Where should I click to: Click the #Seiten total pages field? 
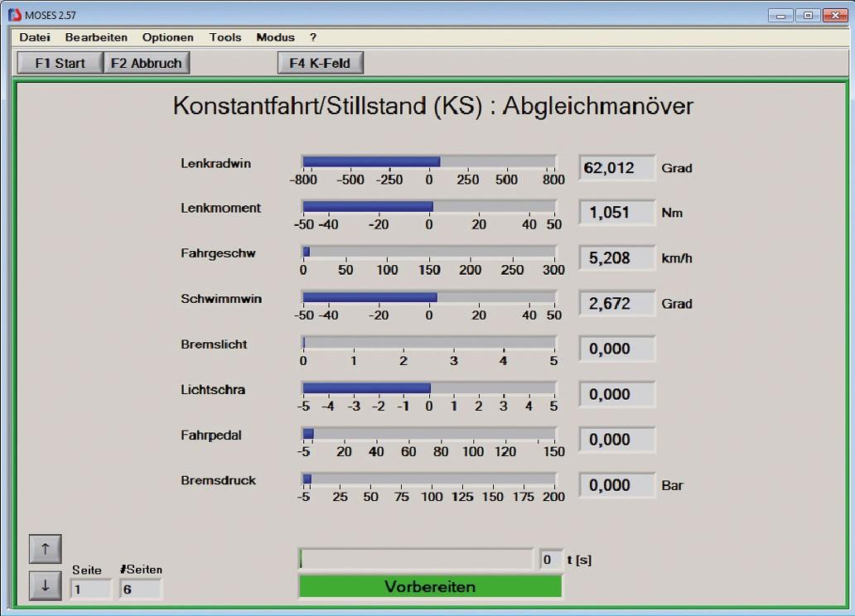(x=140, y=590)
